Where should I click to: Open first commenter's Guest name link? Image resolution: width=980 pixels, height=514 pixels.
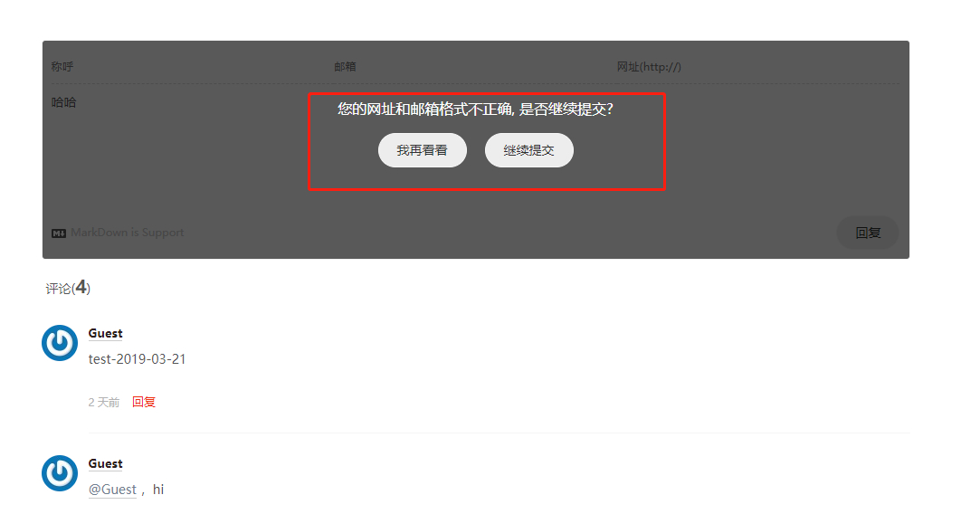pyautogui.click(x=105, y=333)
